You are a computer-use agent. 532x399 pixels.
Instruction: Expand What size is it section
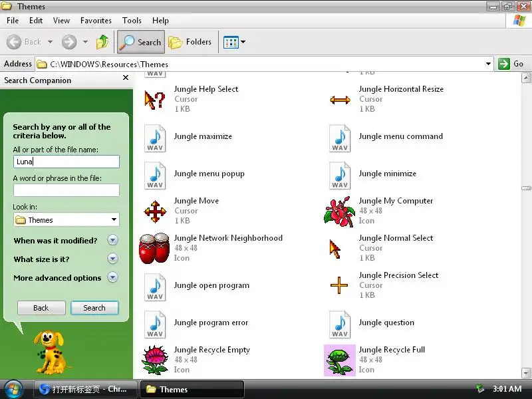pyautogui.click(x=112, y=259)
